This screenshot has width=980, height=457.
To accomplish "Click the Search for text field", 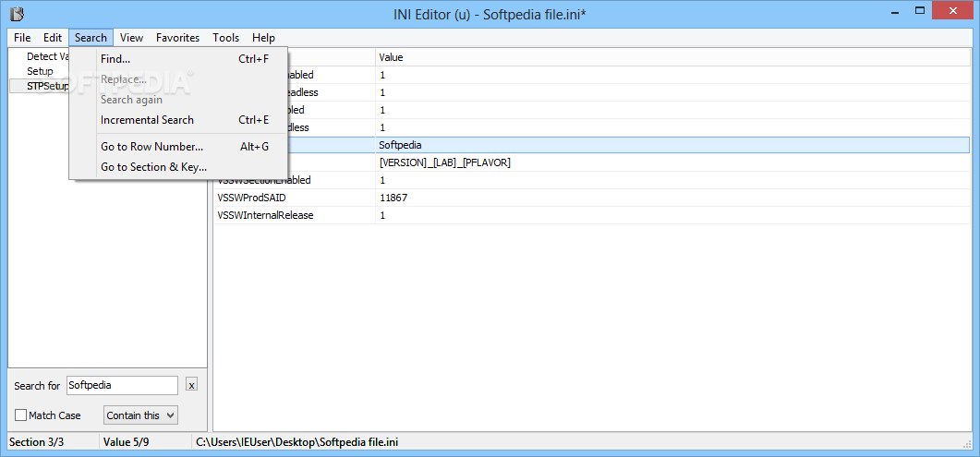I will pyautogui.click(x=122, y=385).
